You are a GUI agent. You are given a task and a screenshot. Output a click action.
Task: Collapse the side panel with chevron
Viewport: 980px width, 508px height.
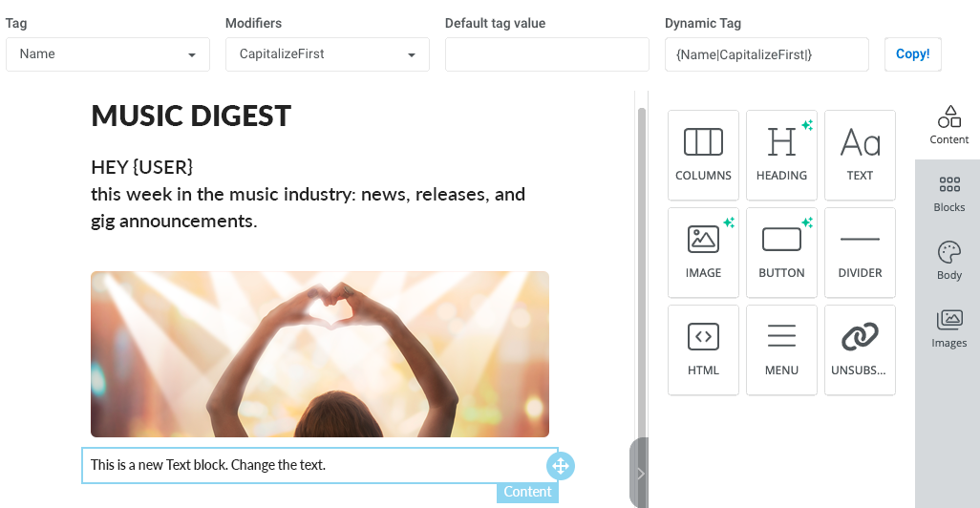640,473
